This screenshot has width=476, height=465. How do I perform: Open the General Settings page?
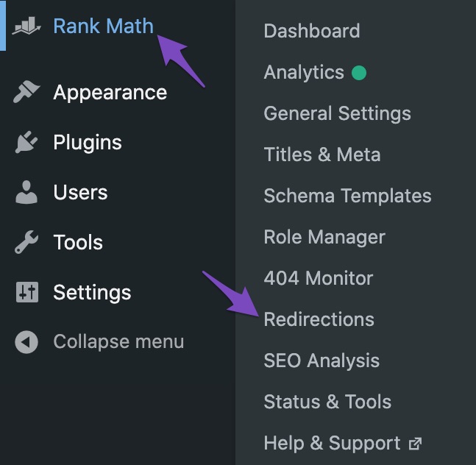[337, 114]
